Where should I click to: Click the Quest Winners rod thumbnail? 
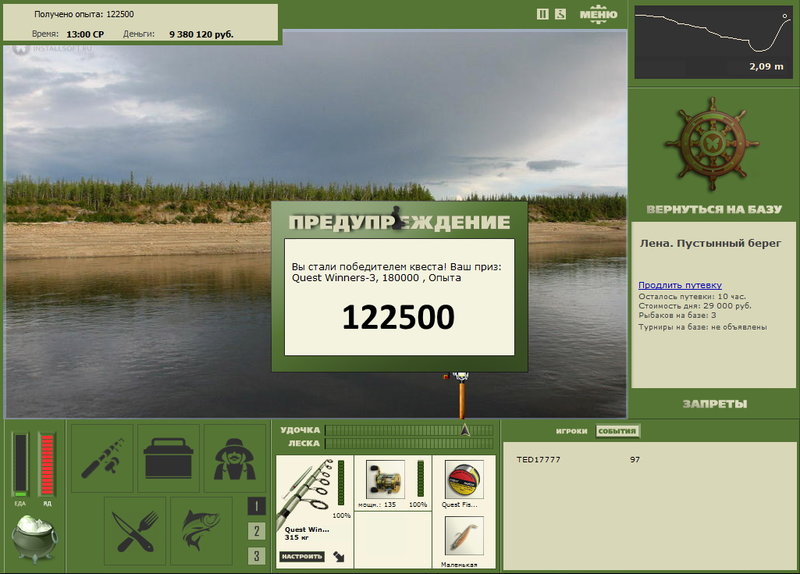click(304, 492)
